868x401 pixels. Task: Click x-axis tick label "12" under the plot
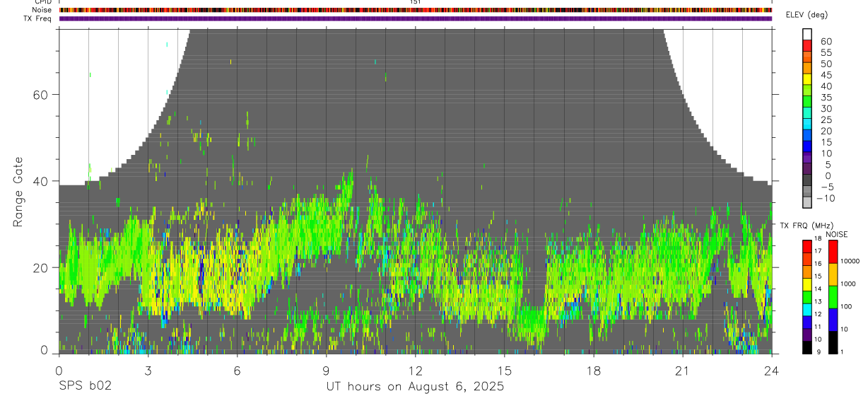tap(415, 371)
